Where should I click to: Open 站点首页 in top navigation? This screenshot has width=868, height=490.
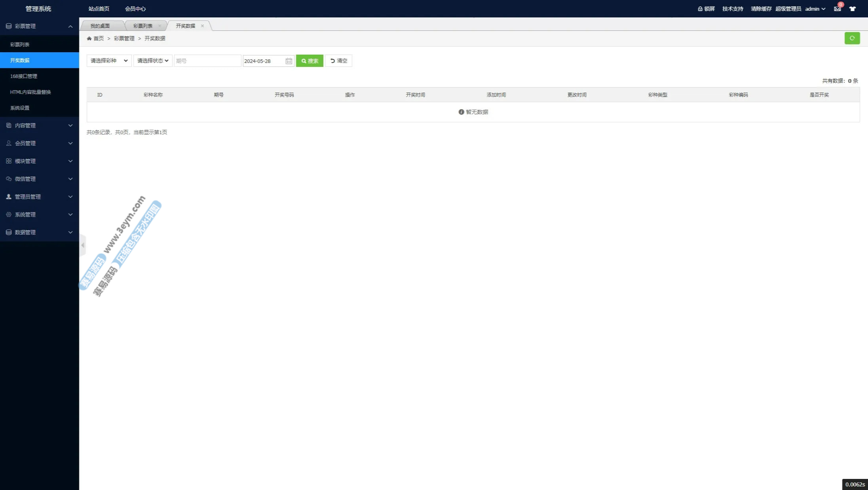(x=99, y=9)
